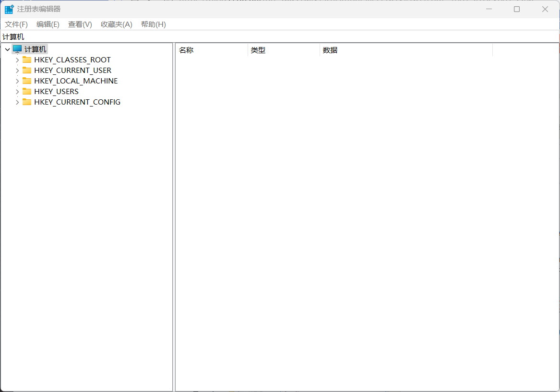This screenshot has height=392, width=560.
Task: Open the 收藏夹(A) menu
Action: (x=117, y=24)
